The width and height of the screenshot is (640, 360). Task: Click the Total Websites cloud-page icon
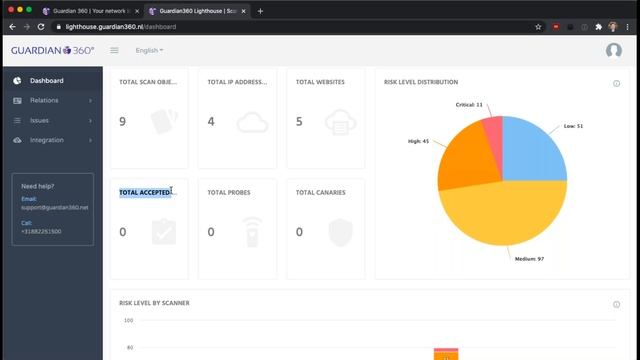click(x=340, y=122)
